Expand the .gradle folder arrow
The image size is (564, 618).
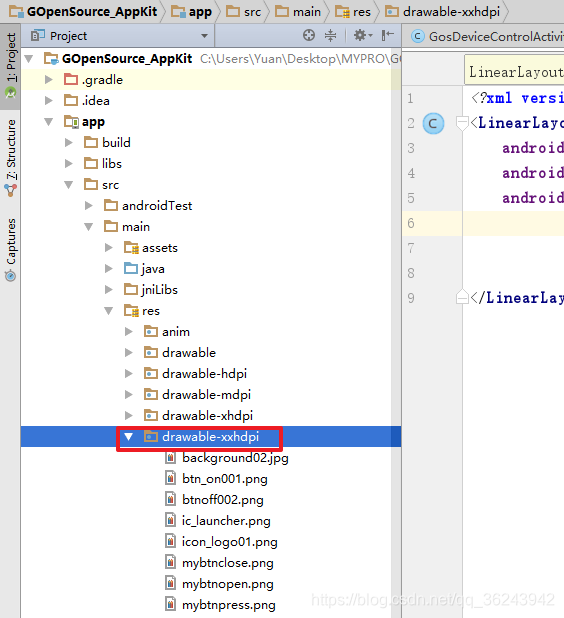(48, 80)
